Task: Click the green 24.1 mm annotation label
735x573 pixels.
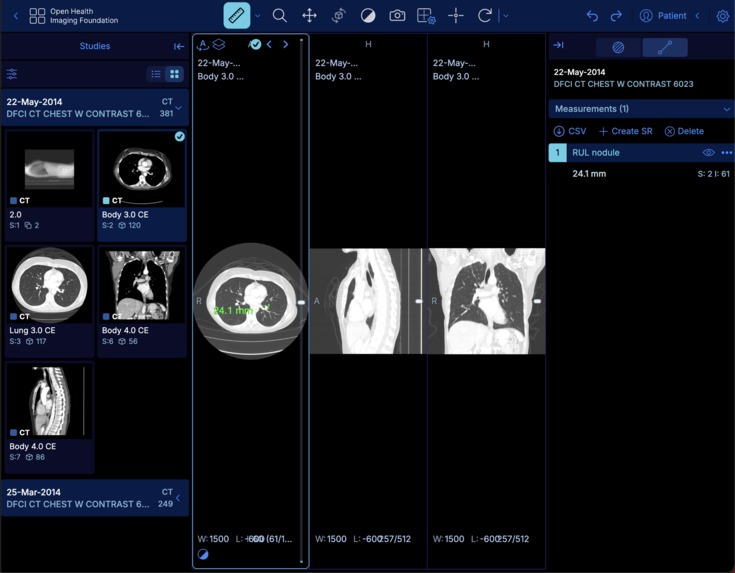Action: 233,310
